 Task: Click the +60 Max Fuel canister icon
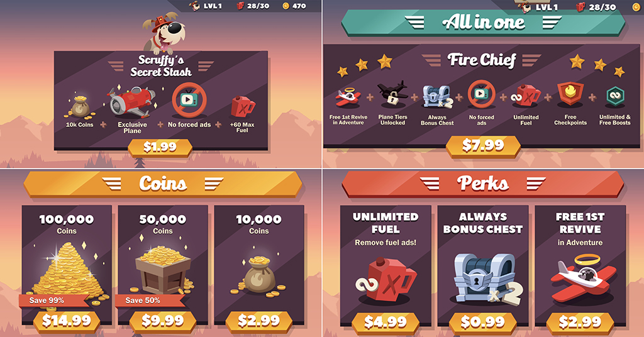click(x=243, y=107)
